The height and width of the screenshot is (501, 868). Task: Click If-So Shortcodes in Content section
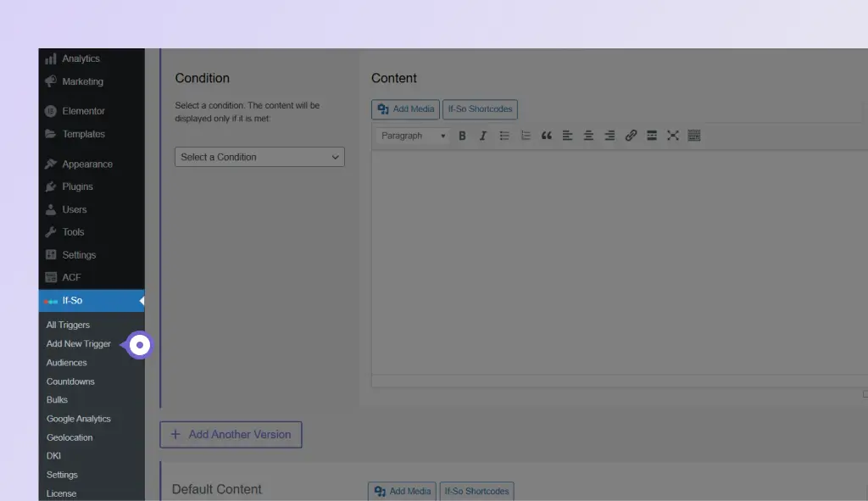point(480,109)
